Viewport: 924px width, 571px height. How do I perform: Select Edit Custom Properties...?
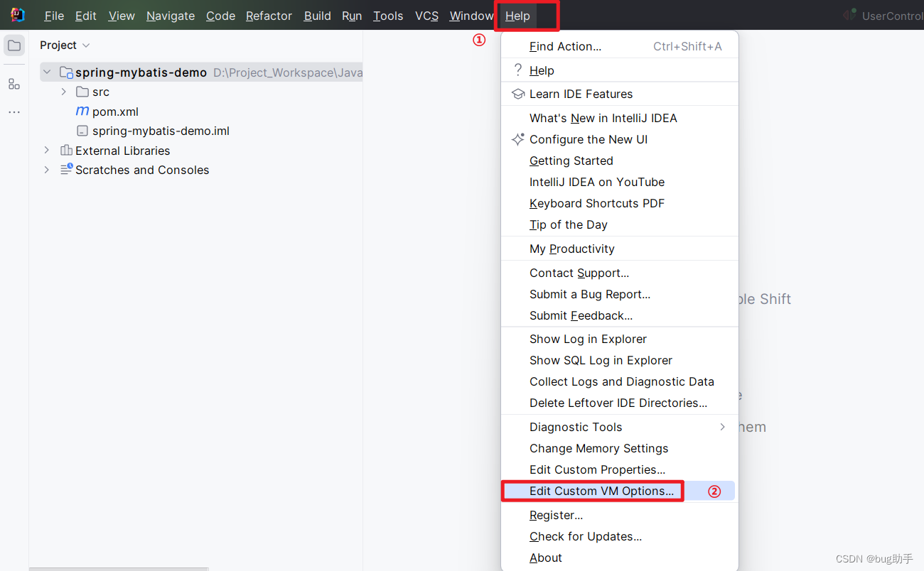coord(620,469)
